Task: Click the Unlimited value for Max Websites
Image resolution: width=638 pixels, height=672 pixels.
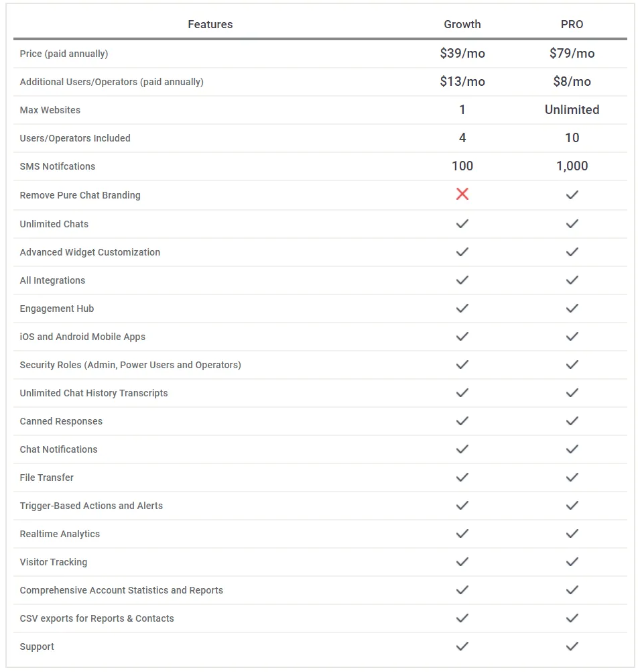Action: coord(572,110)
